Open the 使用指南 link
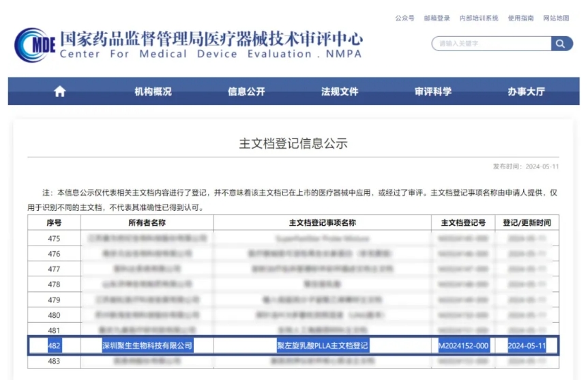Image resolution: width=588 pixels, height=380 pixels. click(520, 18)
